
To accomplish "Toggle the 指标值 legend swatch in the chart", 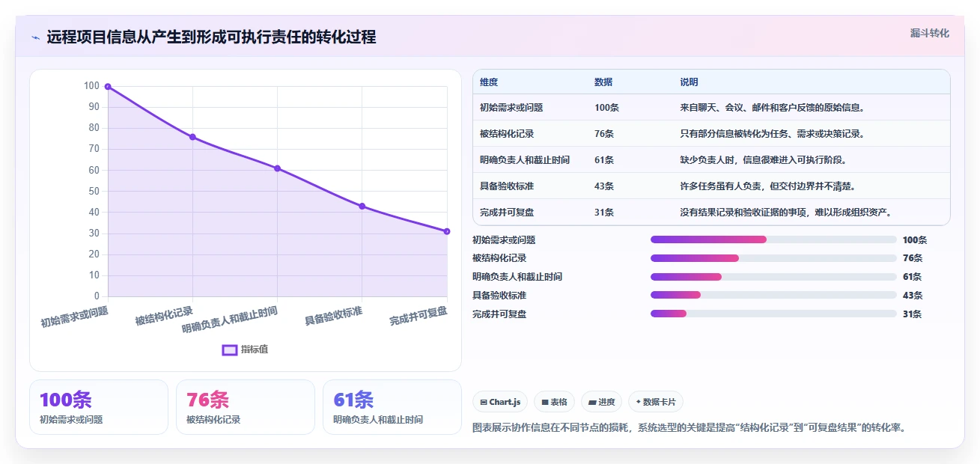I will (x=230, y=349).
